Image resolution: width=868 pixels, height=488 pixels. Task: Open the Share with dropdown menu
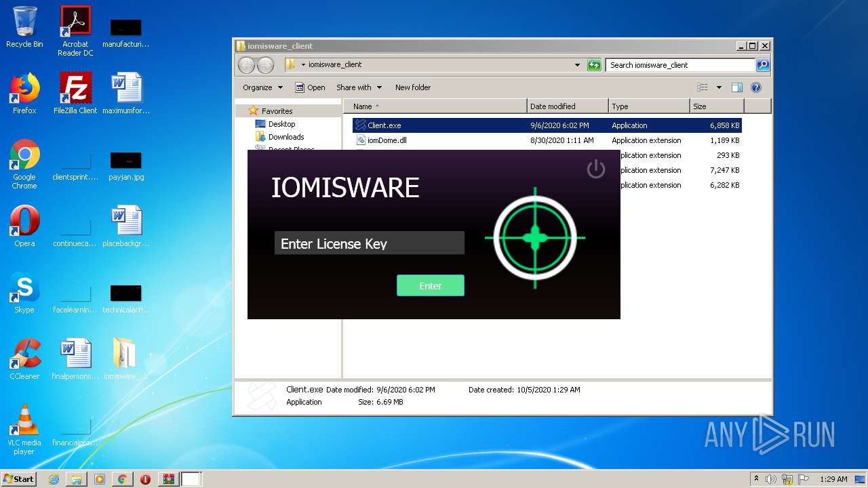click(359, 87)
